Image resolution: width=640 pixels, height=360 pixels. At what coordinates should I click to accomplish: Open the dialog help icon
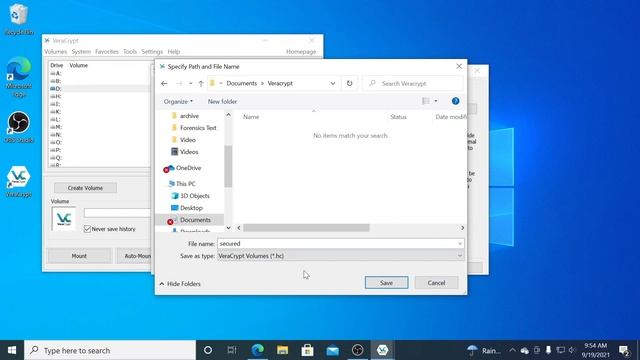456,101
